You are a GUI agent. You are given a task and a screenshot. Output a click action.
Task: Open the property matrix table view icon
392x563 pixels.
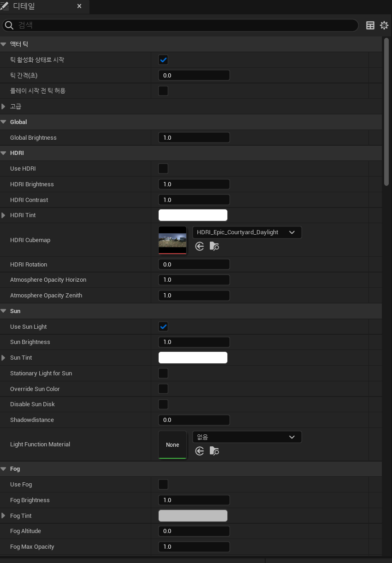pyautogui.click(x=370, y=25)
